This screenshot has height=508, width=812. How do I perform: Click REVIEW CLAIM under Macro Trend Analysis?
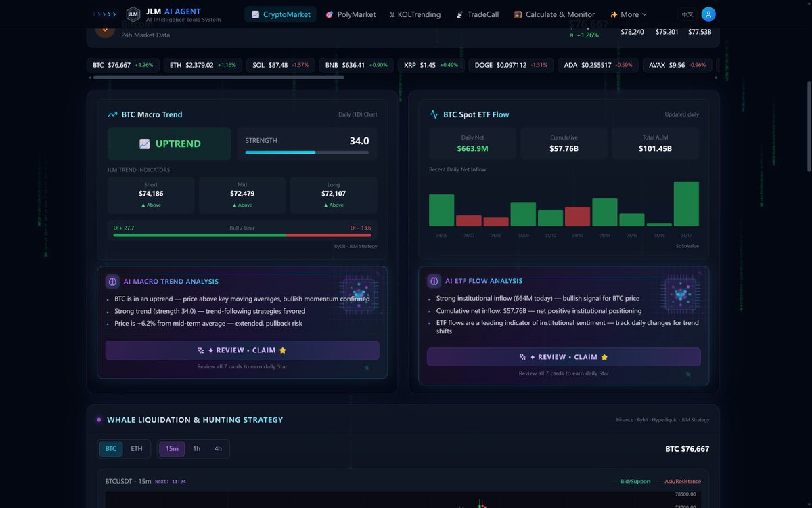click(x=242, y=350)
